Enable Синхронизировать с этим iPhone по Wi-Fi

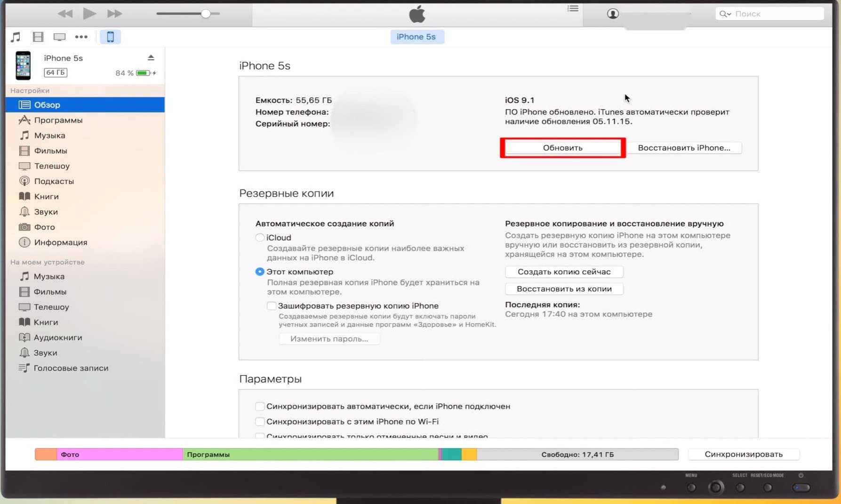[x=260, y=422]
